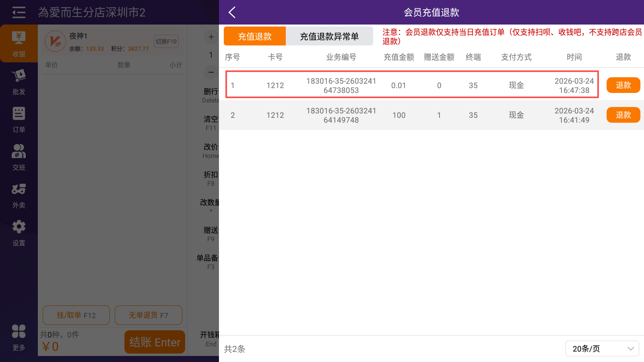Click the 结账 Enter checkout button
The image size is (644, 362).
(155, 342)
